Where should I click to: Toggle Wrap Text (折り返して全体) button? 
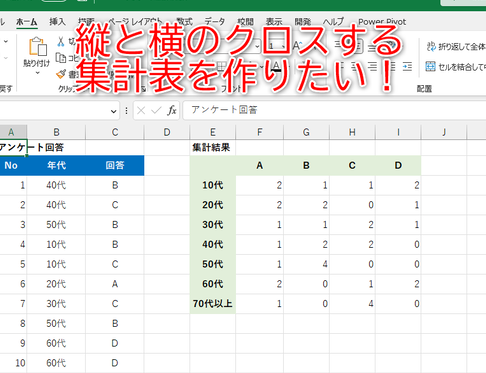click(x=456, y=47)
